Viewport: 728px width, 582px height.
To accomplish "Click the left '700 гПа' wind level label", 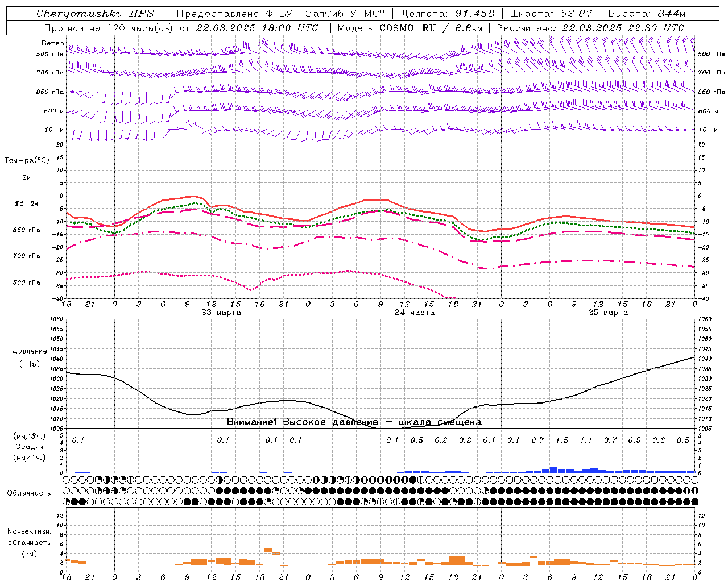I will click(50, 73).
